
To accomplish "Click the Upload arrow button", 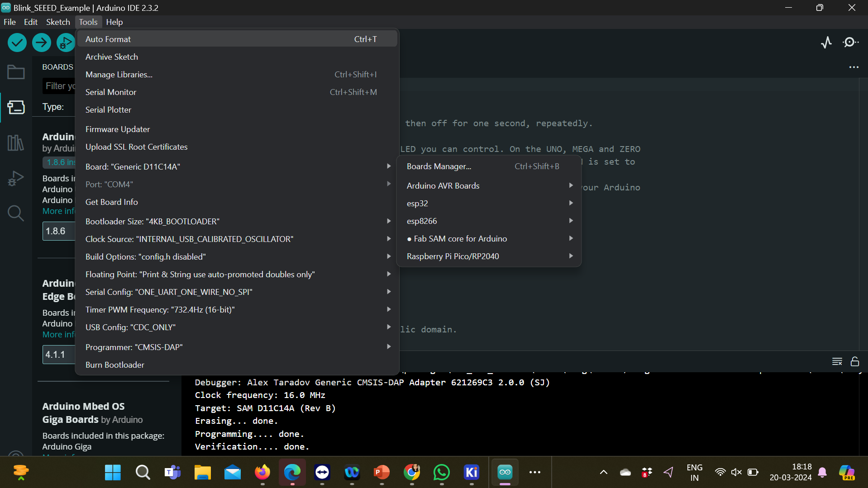I will [41, 43].
